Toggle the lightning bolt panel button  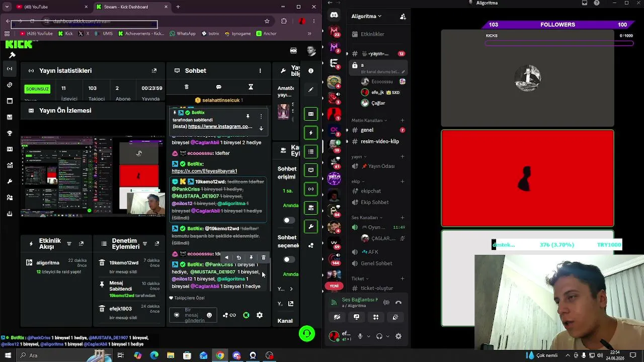(311, 133)
